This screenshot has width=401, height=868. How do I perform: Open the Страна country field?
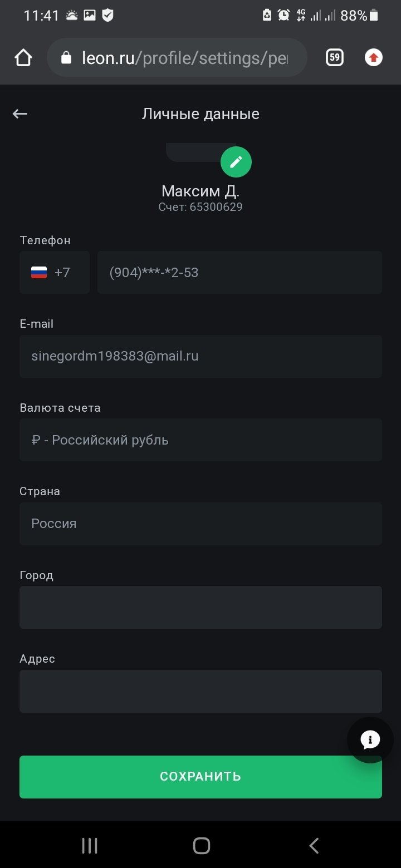click(x=200, y=524)
